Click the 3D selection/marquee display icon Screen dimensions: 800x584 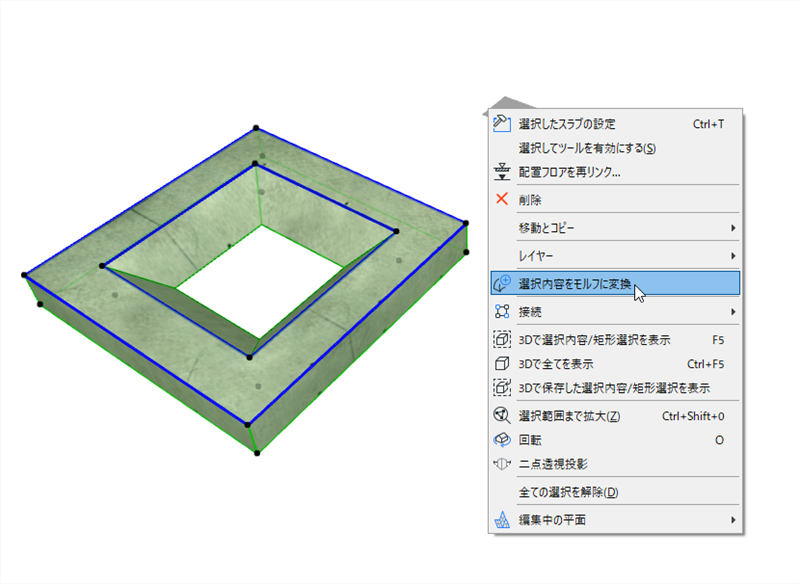point(502,340)
